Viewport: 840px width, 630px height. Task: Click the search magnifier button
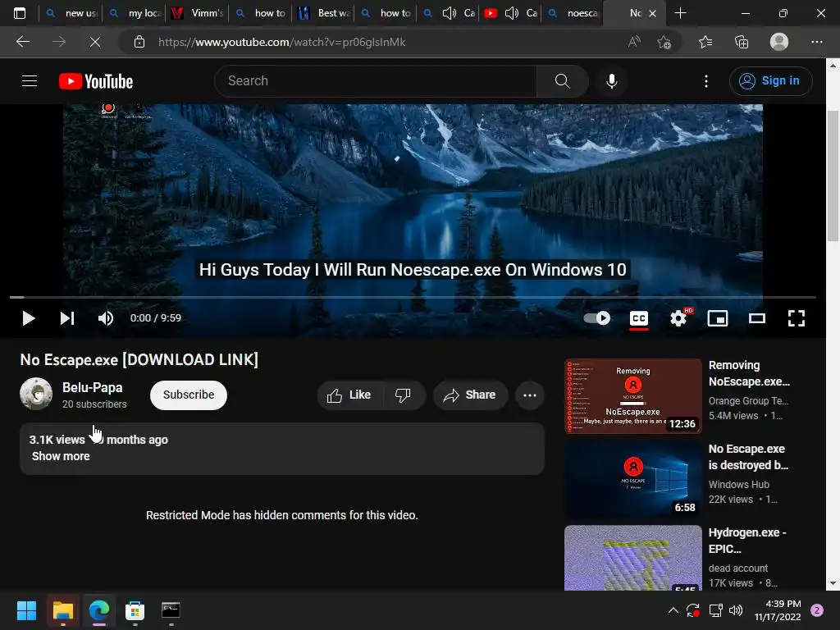click(562, 81)
